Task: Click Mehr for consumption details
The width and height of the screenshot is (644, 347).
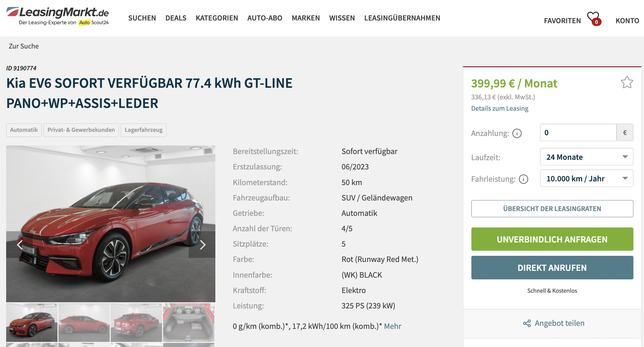Action: click(x=392, y=326)
